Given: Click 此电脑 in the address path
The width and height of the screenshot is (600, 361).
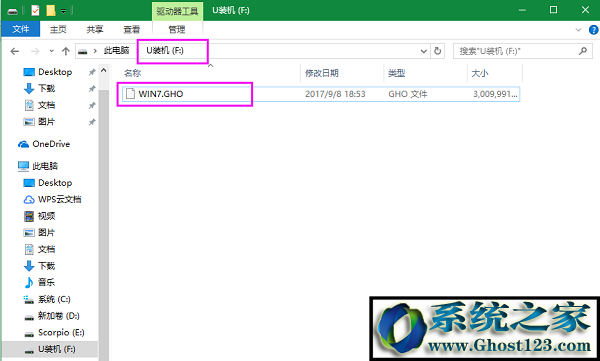Looking at the screenshot, I should click(x=117, y=51).
